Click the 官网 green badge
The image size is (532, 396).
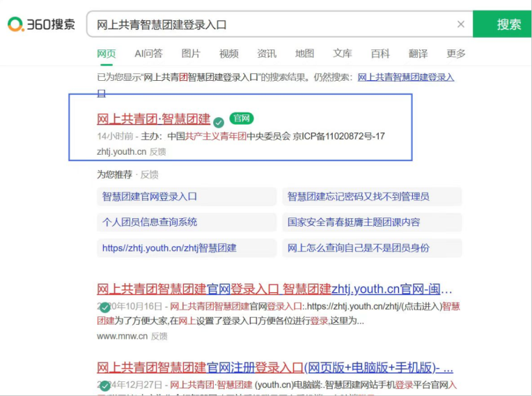tap(242, 119)
